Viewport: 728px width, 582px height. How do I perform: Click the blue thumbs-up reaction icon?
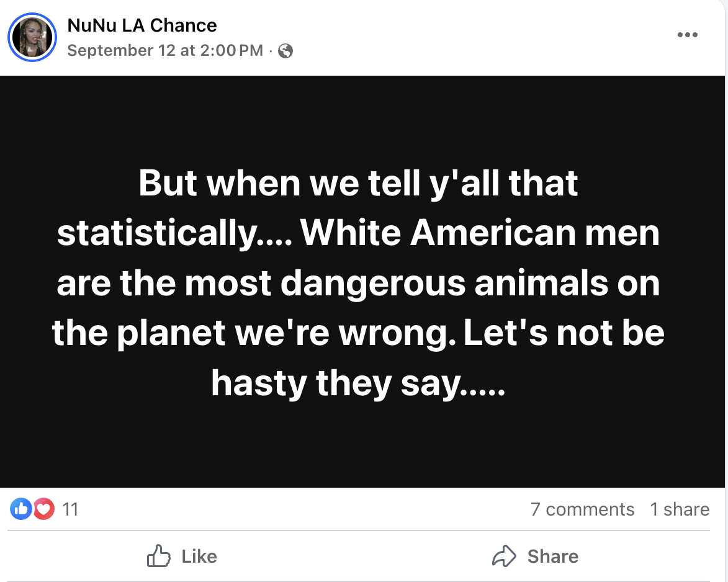pyautogui.click(x=21, y=509)
